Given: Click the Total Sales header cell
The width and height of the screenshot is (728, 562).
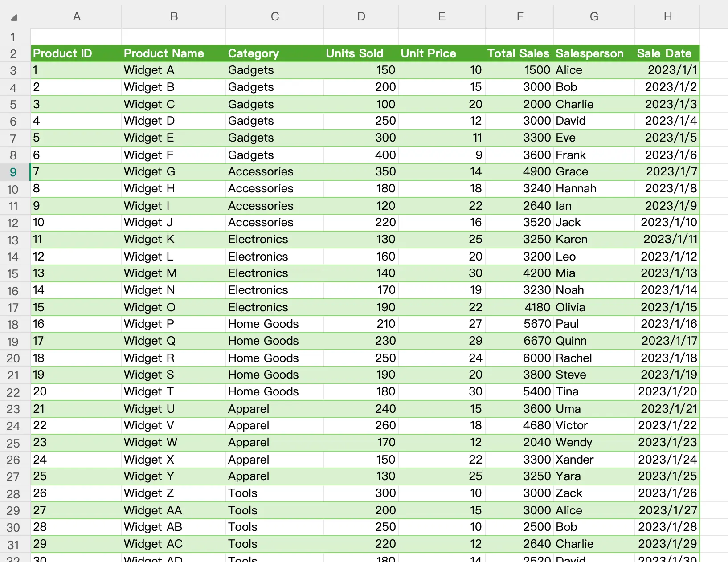Looking at the screenshot, I should [x=518, y=53].
